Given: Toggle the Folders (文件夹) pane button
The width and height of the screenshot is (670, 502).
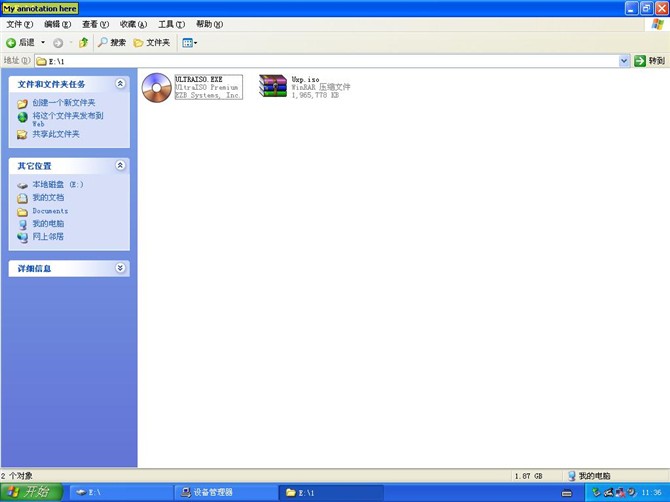Looking at the screenshot, I should [x=152, y=43].
